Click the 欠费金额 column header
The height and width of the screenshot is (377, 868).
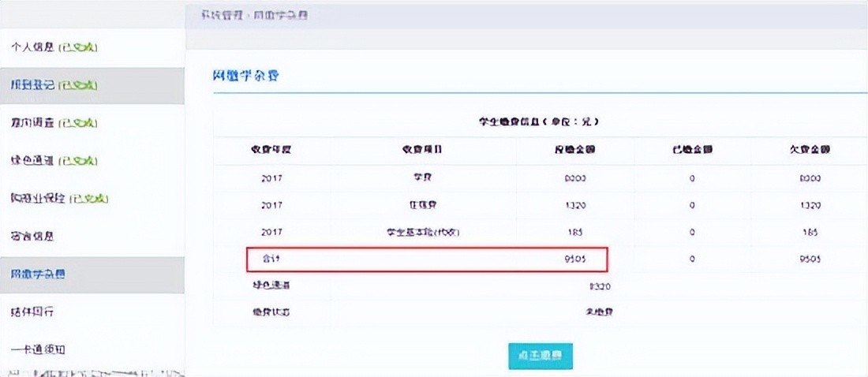[x=810, y=149]
